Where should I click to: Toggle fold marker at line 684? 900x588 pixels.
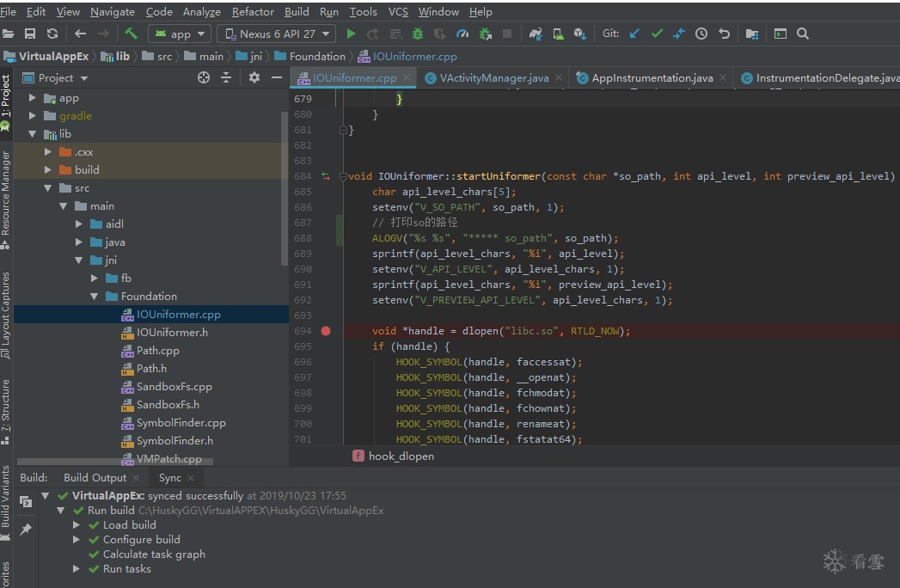tap(343, 176)
